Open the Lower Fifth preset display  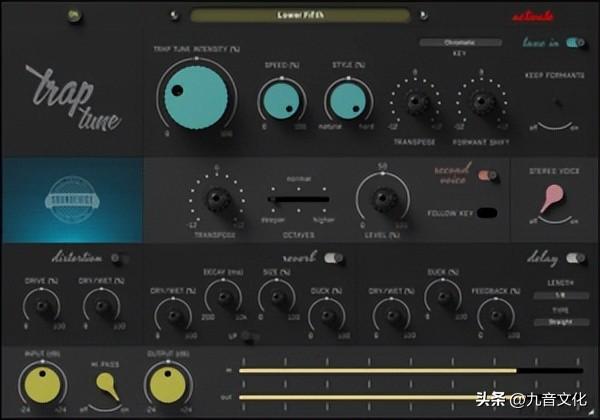[x=300, y=15]
